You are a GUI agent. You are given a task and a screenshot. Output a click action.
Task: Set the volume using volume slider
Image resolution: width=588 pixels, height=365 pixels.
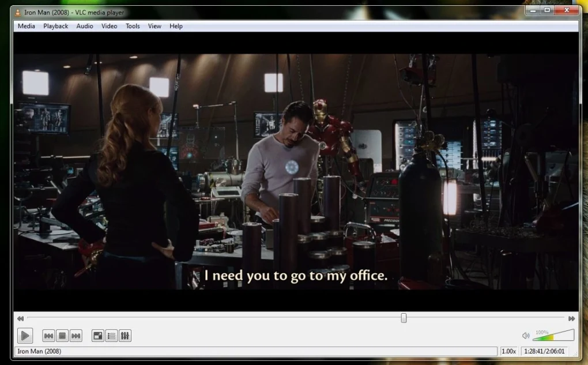click(x=553, y=335)
